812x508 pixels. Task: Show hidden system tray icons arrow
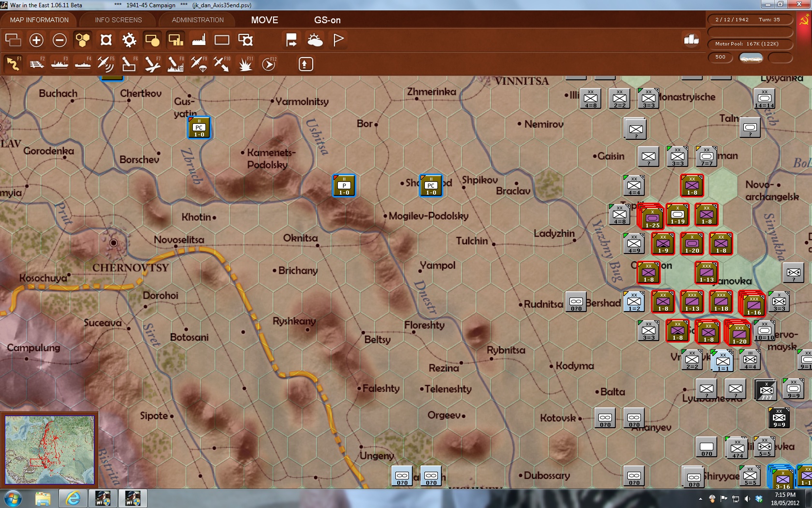700,499
